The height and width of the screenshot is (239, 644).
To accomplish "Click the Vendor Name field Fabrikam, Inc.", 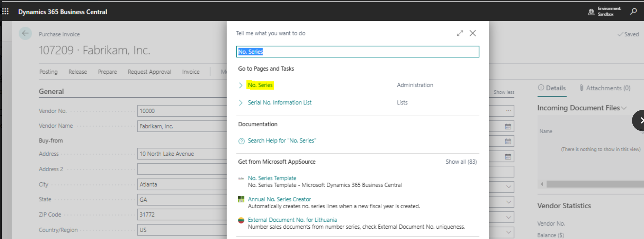I will pyautogui.click(x=182, y=126).
